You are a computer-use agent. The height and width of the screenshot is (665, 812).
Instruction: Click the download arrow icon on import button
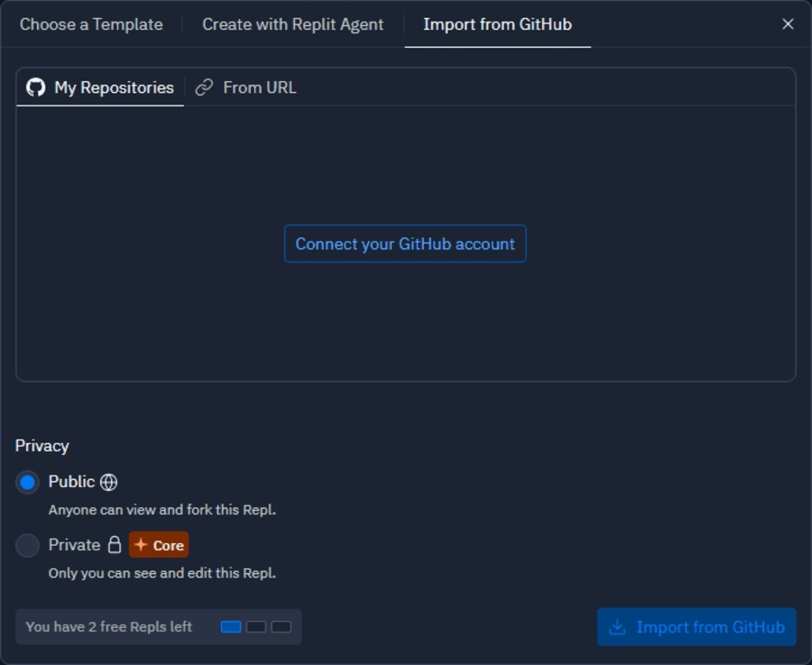617,627
